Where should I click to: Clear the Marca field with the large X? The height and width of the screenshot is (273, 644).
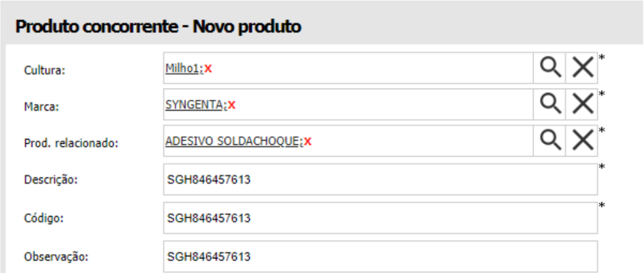pyautogui.click(x=582, y=104)
